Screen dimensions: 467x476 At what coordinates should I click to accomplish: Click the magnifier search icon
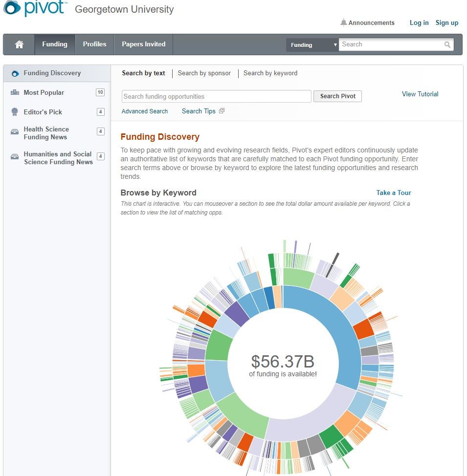tap(447, 44)
